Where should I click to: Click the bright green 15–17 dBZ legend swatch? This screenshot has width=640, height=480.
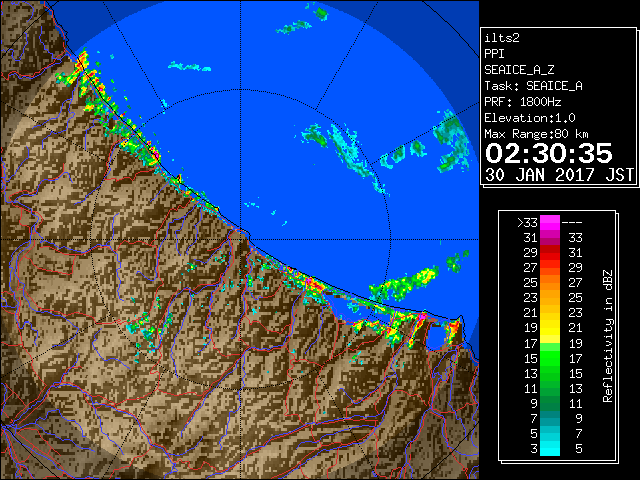(550, 358)
